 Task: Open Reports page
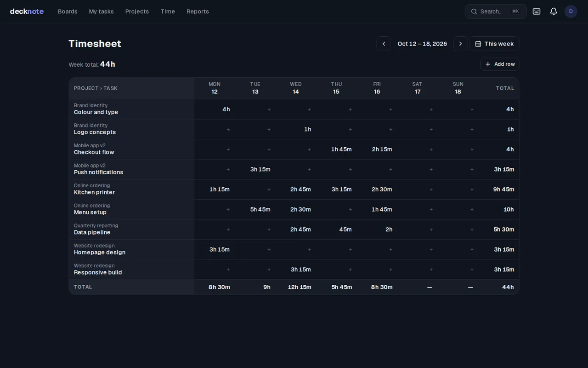tap(198, 11)
